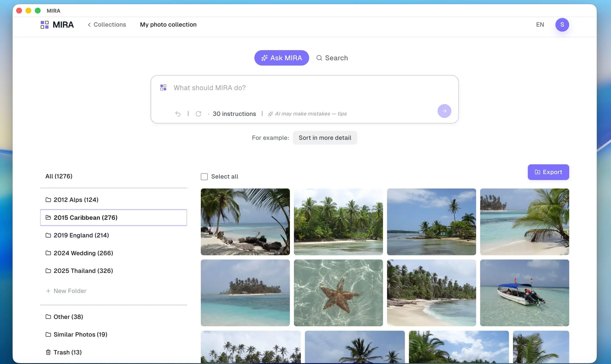611x364 pixels.
Task: Minimize the MIRA window with yellow button
Action: (28, 11)
